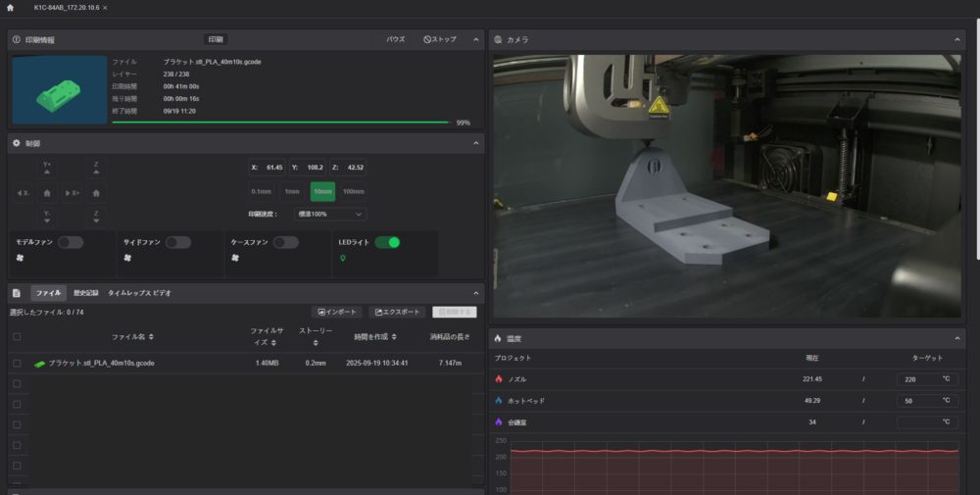Click the インポート button
Viewport: 980px width, 495px height.
point(336,312)
